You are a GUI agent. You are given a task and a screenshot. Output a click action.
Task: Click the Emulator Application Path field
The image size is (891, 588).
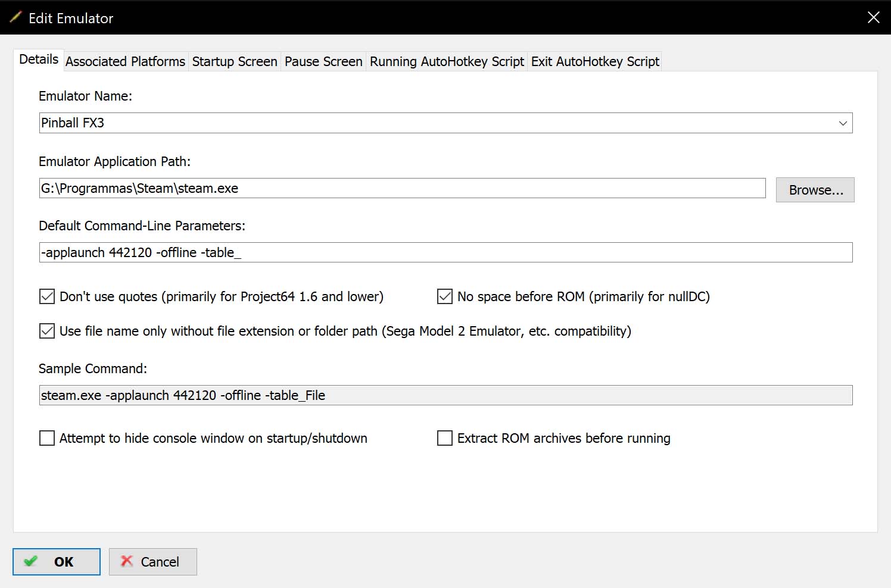402,188
